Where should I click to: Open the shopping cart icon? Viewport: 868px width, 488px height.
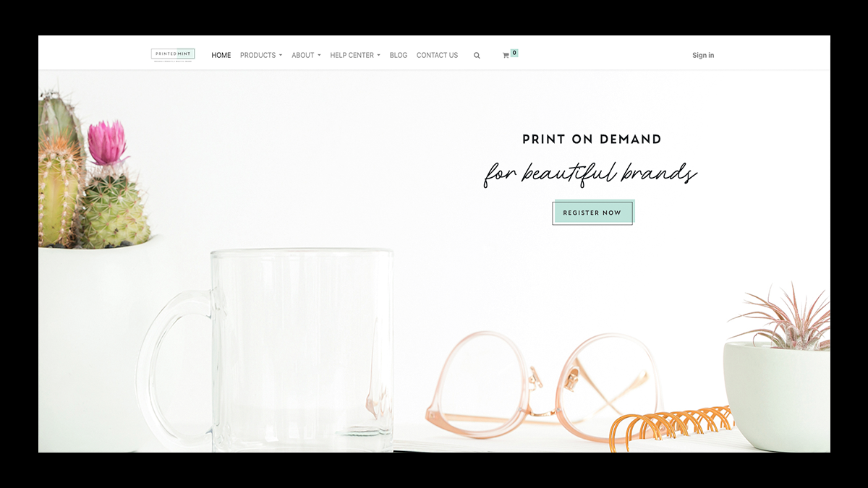pos(506,55)
